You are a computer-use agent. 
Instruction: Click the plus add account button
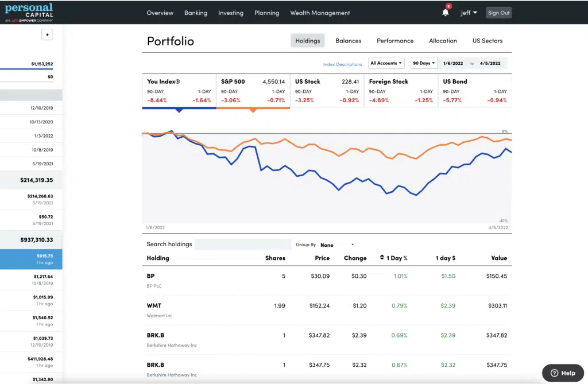tap(47, 34)
